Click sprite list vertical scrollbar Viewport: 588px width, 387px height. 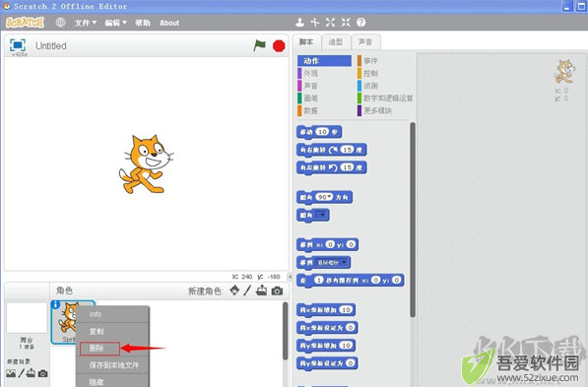pyautogui.click(x=286, y=331)
